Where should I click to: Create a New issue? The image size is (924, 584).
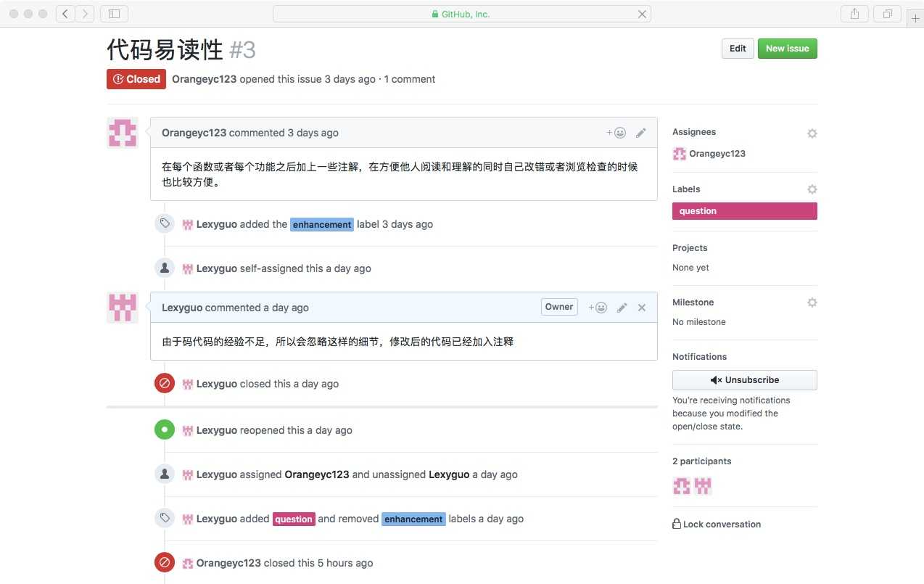coord(788,49)
